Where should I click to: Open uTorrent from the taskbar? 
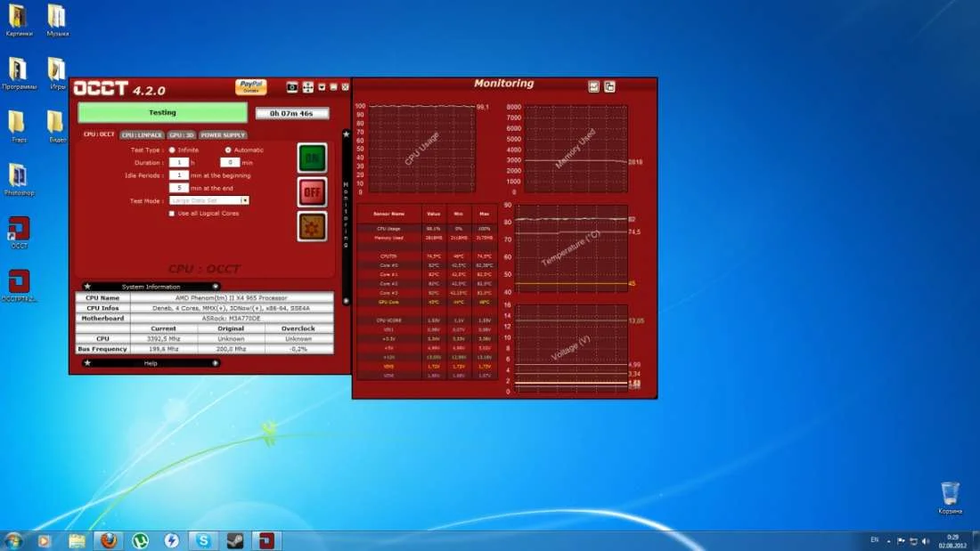pyautogui.click(x=140, y=540)
